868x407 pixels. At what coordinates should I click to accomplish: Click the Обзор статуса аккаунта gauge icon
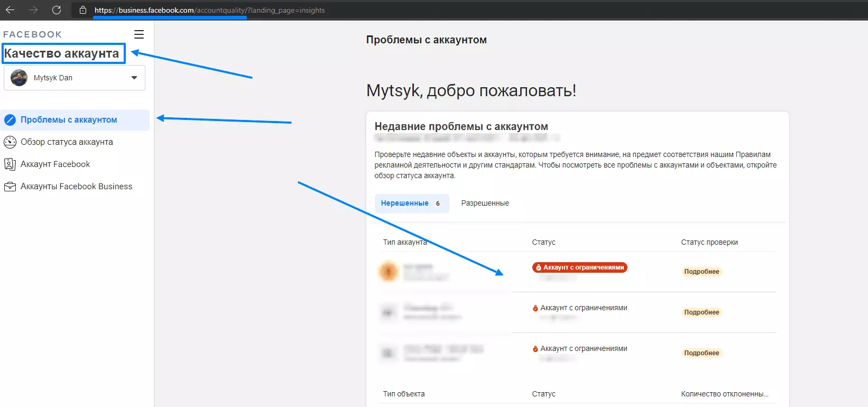tap(10, 142)
